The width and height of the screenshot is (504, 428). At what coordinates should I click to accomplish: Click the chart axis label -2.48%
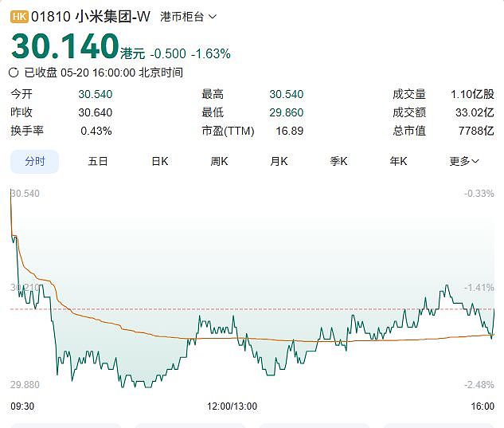pyautogui.click(x=479, y=385)
